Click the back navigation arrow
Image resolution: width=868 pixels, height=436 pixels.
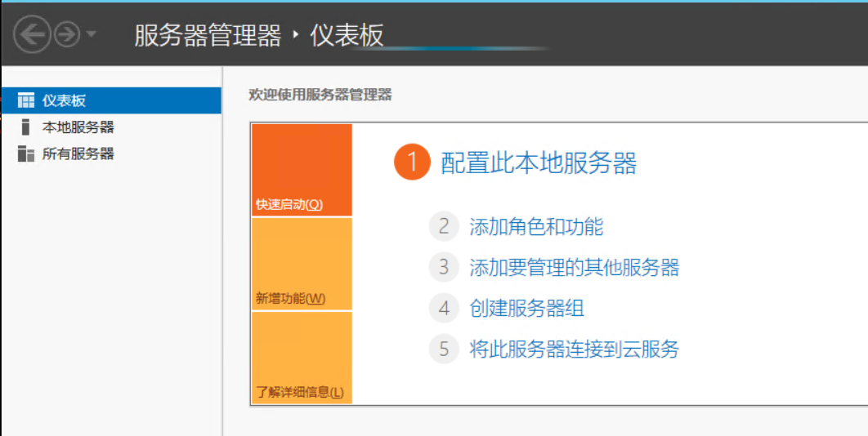click(32, 34)
